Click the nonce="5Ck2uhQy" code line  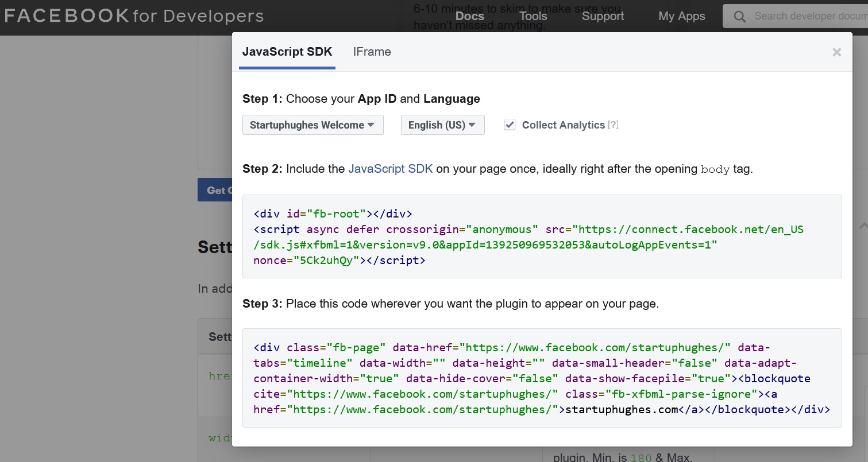(340, 260)
